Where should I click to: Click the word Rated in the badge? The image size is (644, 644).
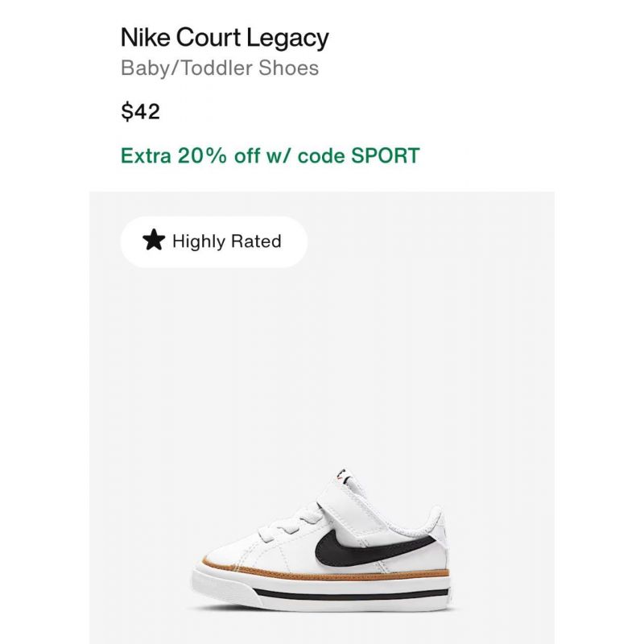click(256, 241)
